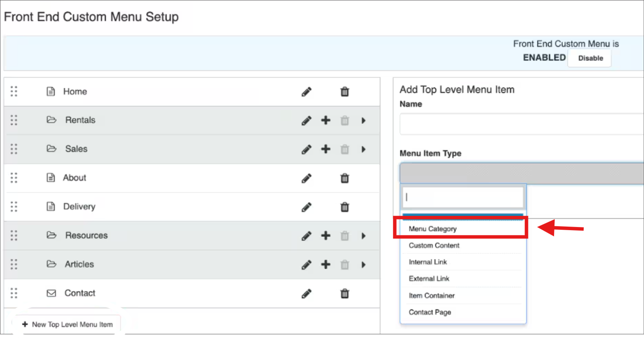Click the drag handle for Contact row
The height and width of the screenshot is (348, 644).
tap(14, 293)
